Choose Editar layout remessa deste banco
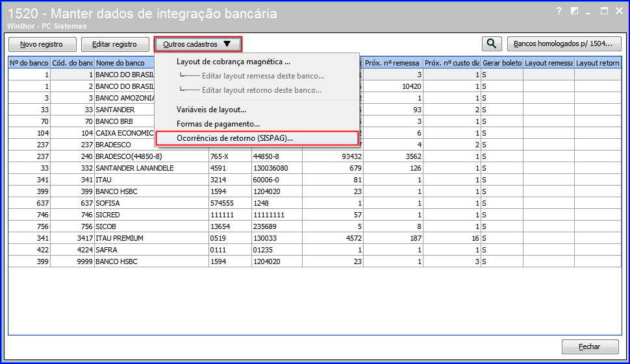Image resolution: width=630 pixels, height=364 pixels. click(x=263, y=76)
